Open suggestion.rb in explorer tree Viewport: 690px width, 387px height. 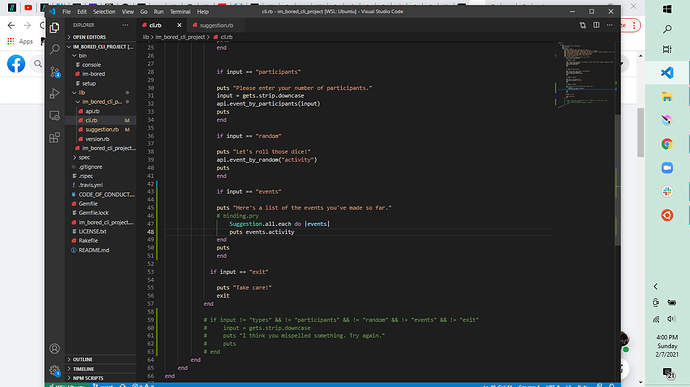pos(101,129)
